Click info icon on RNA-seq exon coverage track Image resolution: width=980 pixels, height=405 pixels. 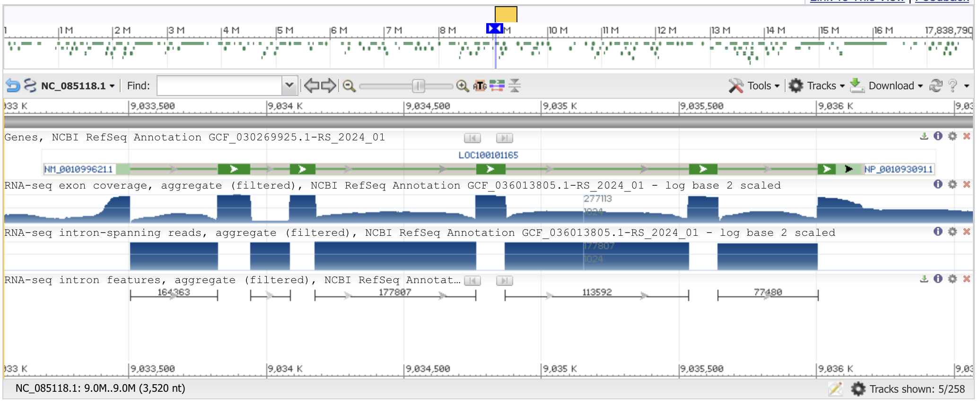[938, 184]
